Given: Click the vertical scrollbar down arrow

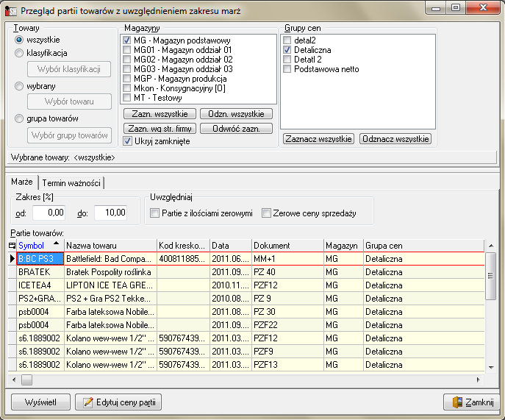Looking at the screenshot, I should point(491,367).
